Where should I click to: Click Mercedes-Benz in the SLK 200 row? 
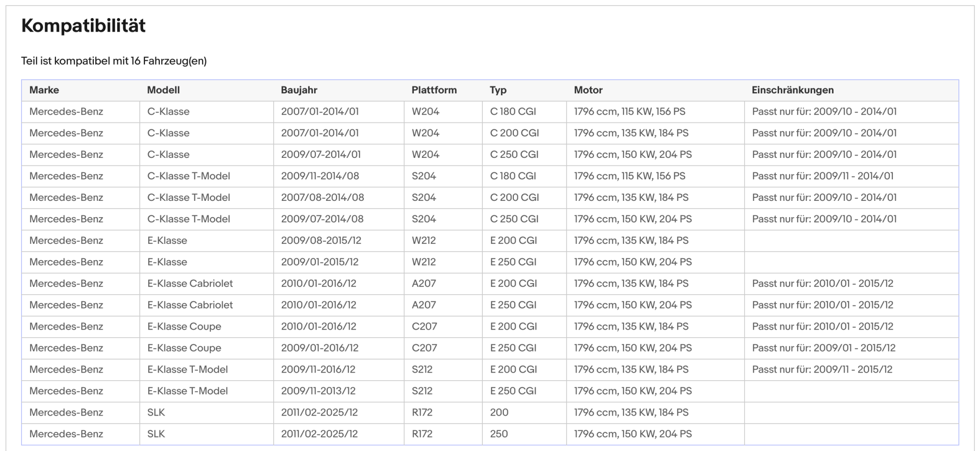click(66, 413)
